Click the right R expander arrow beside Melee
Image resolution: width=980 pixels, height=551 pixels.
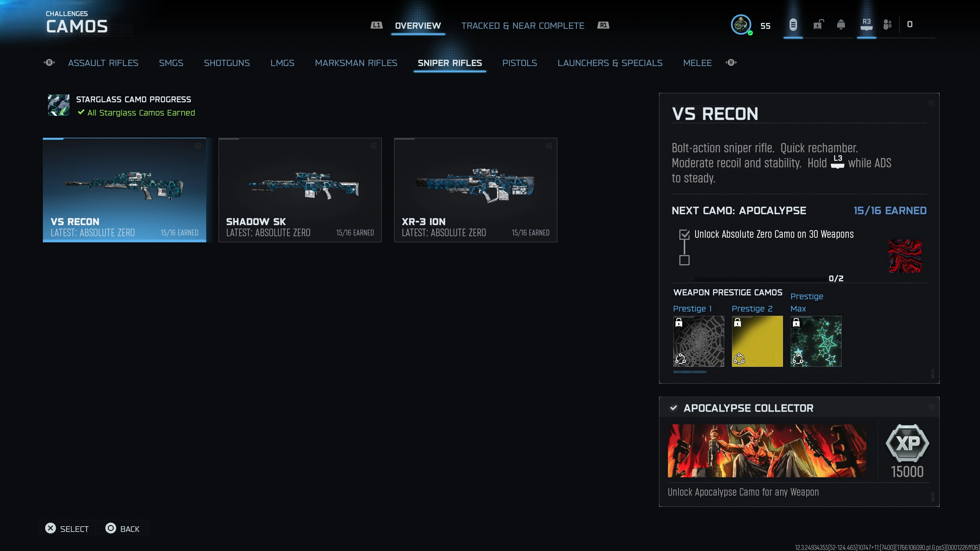pyautogui.click(x=731, y=63)
